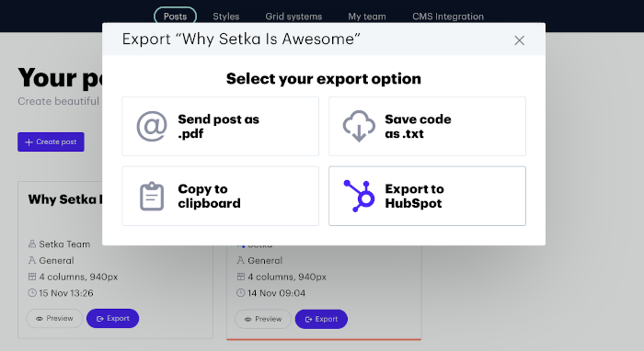This screenshot has height=351, width=644.
Task: Choose Save code as .txt
Action: 427,126
